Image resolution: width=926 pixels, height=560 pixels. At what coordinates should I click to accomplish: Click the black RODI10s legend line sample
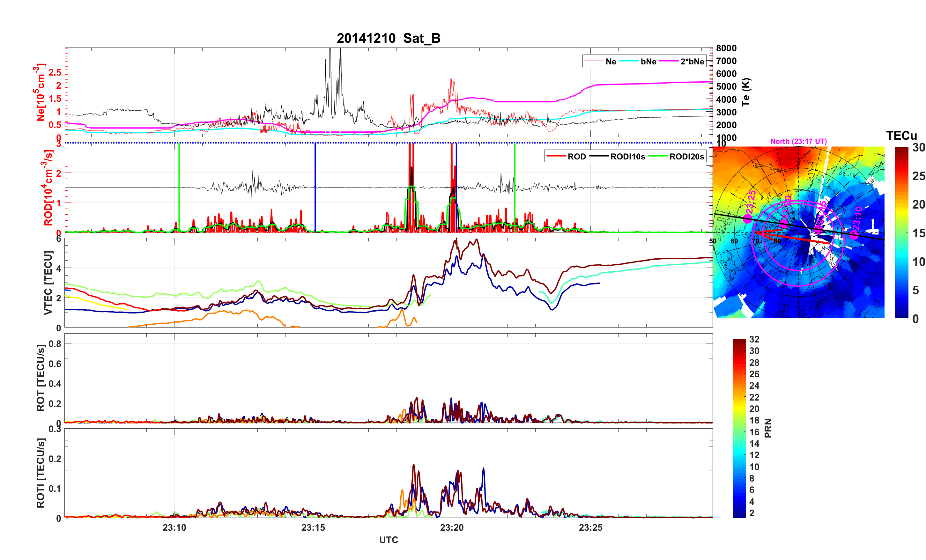pyautogui.click(x=599, y=156)
